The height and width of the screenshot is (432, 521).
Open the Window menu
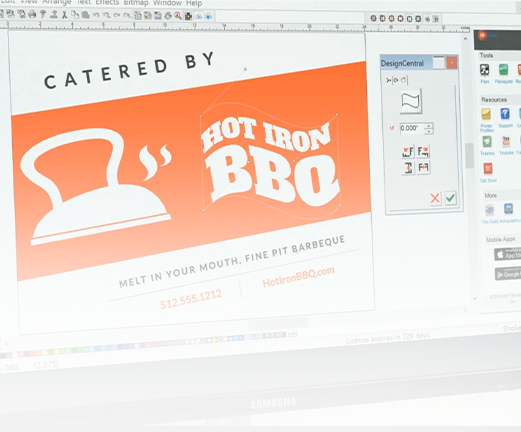pos(167,3)
